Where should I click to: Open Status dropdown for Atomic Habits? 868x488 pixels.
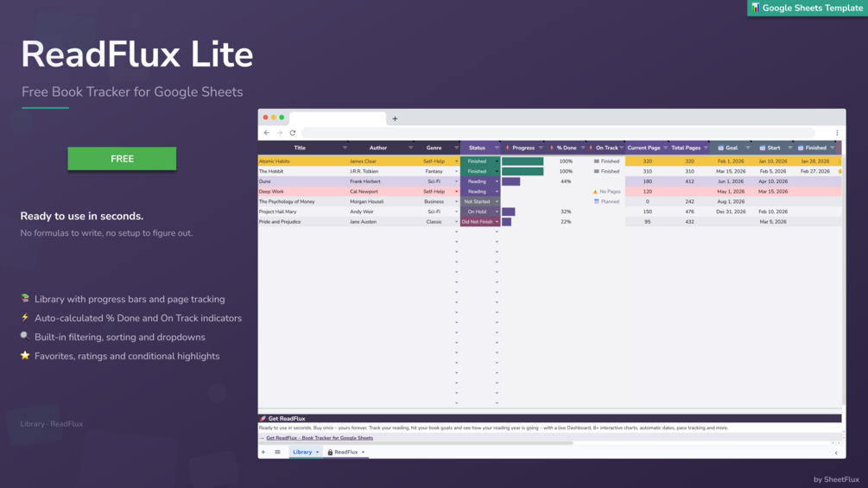[497, 162]
